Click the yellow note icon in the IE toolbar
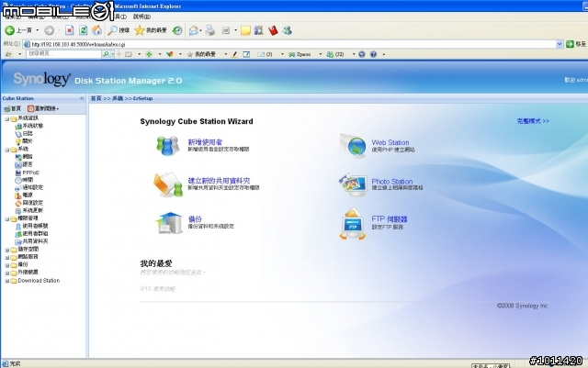Screen dimensions: 588x368 tap(245, 30)
